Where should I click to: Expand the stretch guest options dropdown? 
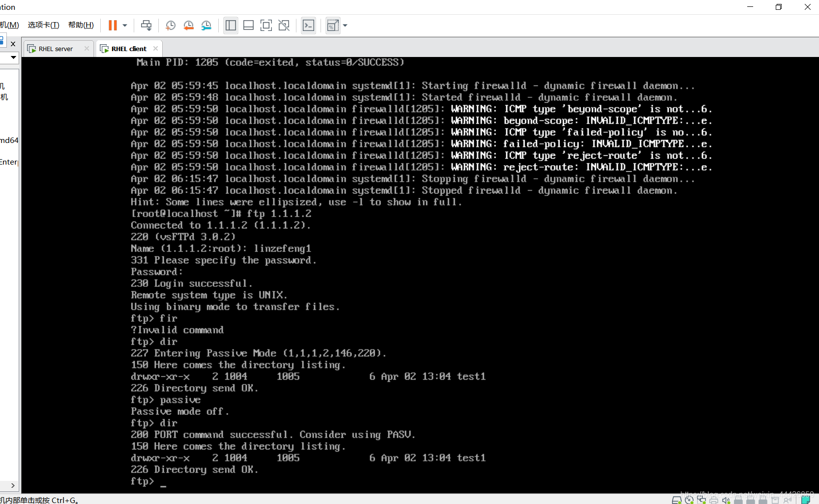tap(345, 26)
